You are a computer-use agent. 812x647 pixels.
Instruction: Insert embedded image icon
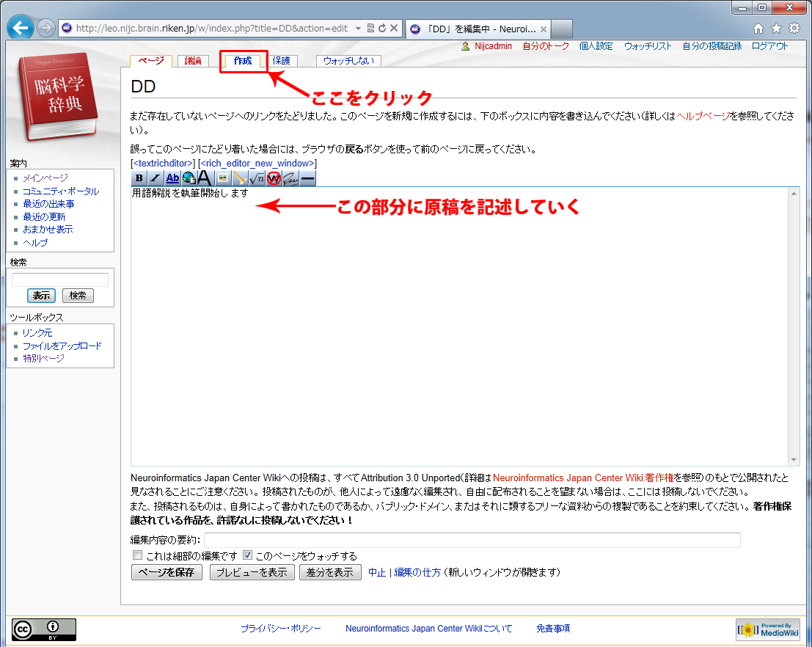[222, 178]
